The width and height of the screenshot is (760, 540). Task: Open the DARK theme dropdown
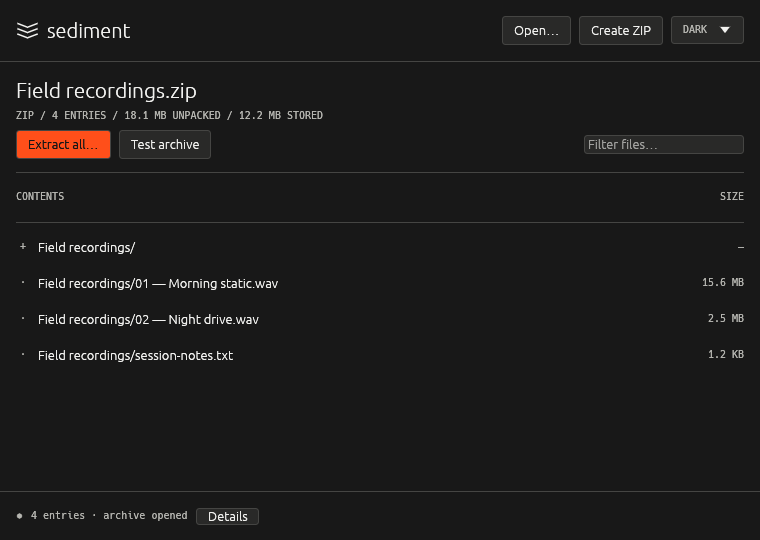[x=707, y=30]
